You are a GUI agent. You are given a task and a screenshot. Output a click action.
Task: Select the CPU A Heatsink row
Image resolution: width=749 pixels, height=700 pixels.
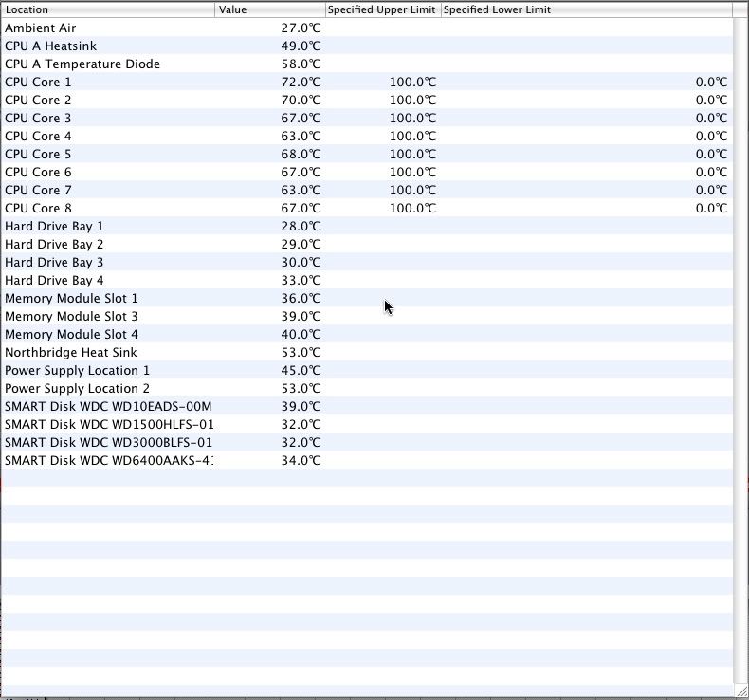pyautogui.click(x=367, y=46)
